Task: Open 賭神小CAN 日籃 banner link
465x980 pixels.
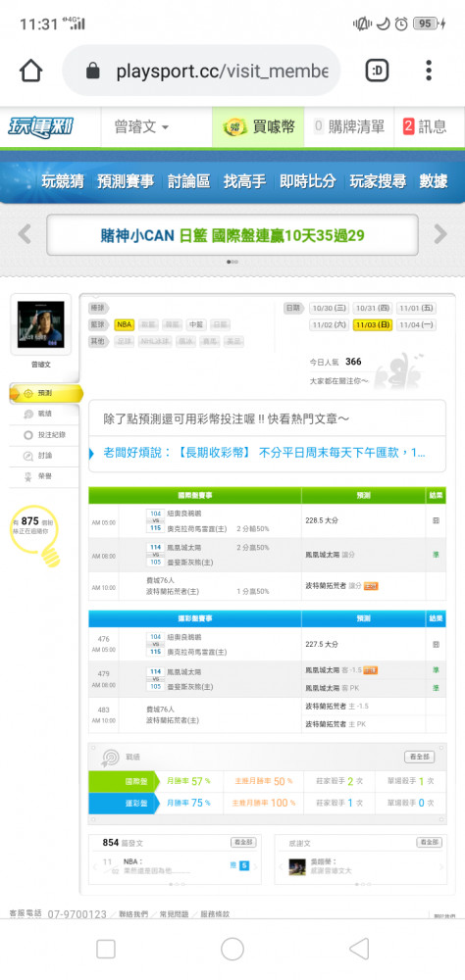Action: click(x=232, y=235)
